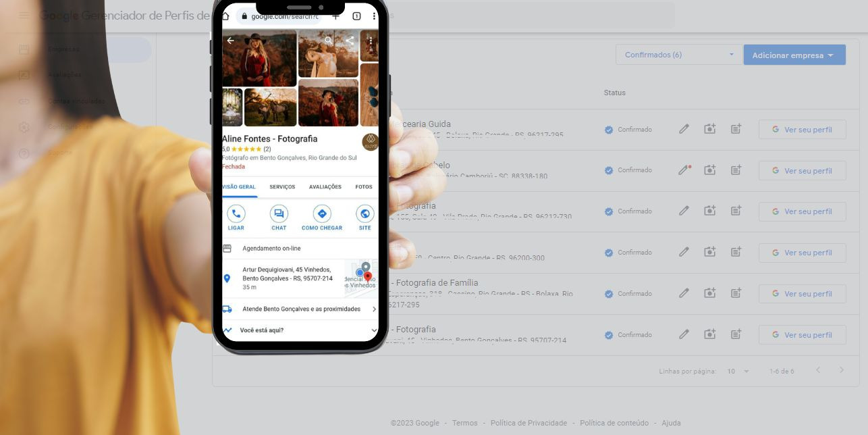The image size is (868, 435).
Task: Tap the back arrow on the phone profile
Action: pos(231,41)
